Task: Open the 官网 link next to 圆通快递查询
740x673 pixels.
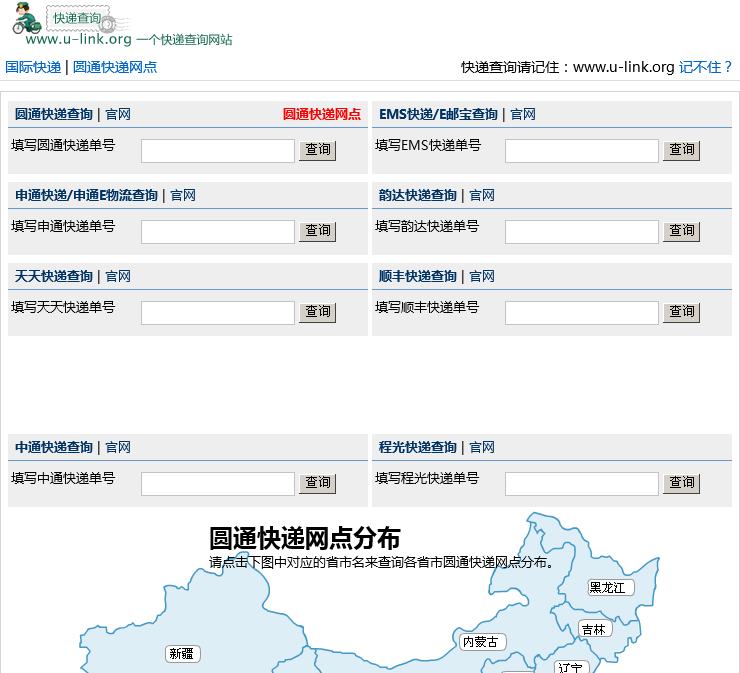Action: coord(118,114)
